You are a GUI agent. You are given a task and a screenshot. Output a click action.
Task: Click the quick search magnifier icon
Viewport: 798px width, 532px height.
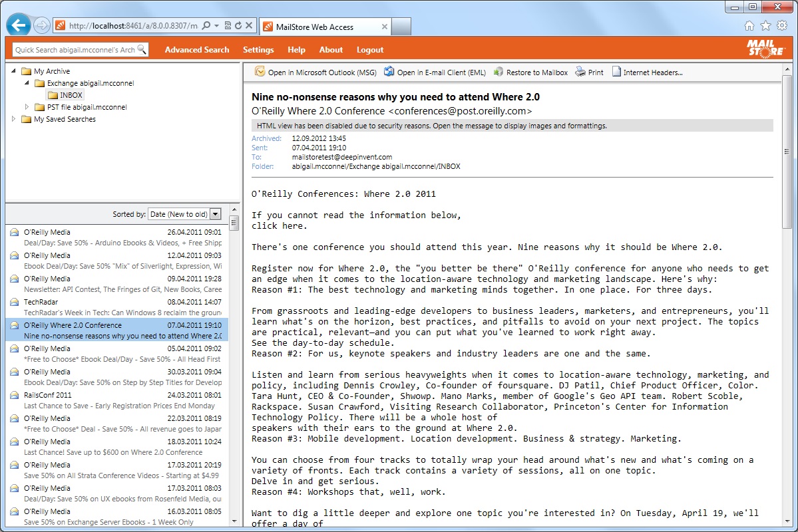[142, 49]
